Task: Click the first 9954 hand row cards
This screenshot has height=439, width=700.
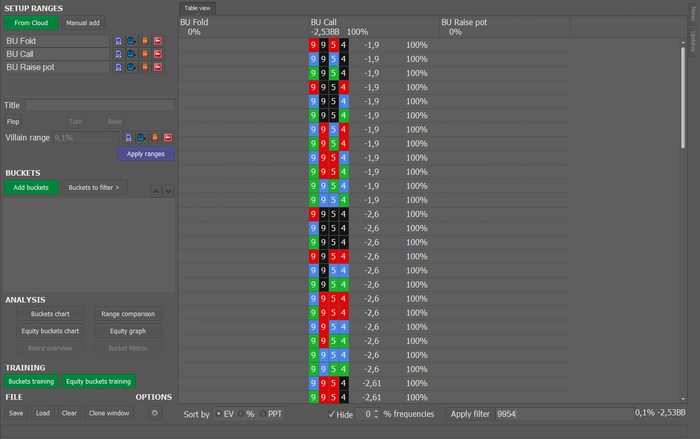Action: [x=329, y=45]
